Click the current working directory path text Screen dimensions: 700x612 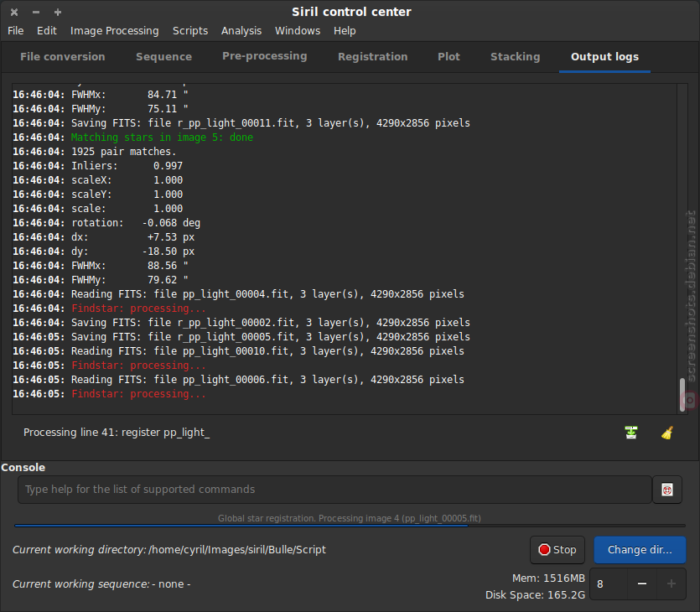[237, 550]
